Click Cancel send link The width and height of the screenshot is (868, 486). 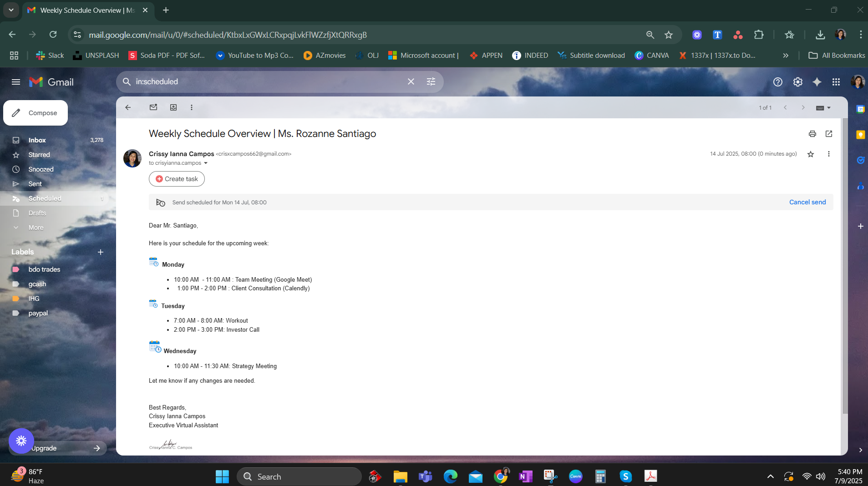(x=807, y=202)
